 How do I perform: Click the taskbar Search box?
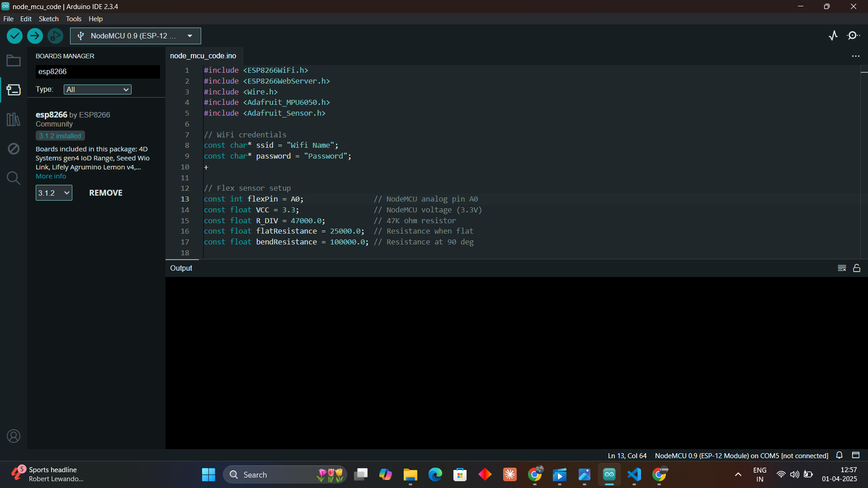pyautogui.click(x=285, y=474)
